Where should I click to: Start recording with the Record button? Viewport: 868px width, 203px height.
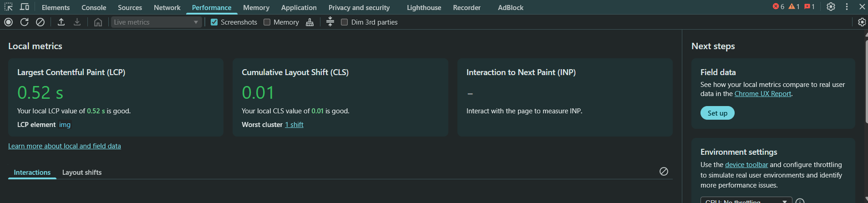(x=8, y=22)
